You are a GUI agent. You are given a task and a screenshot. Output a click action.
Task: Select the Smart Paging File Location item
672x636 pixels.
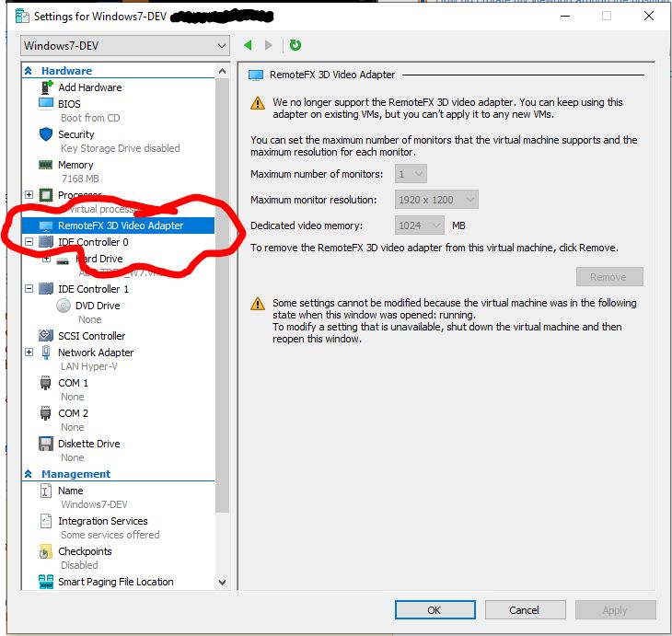click(118, 582)
